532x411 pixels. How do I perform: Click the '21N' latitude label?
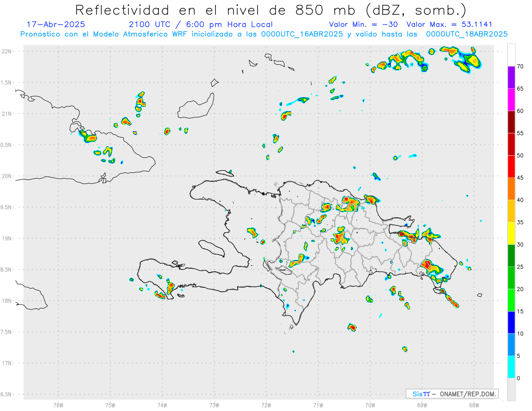click(x=8, y=114)
